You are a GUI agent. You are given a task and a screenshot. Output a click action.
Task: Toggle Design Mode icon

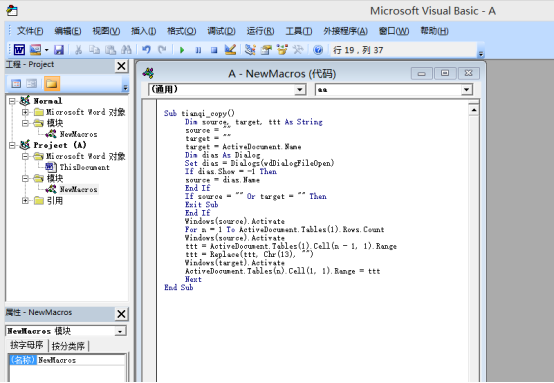click(x=230, y=50)
